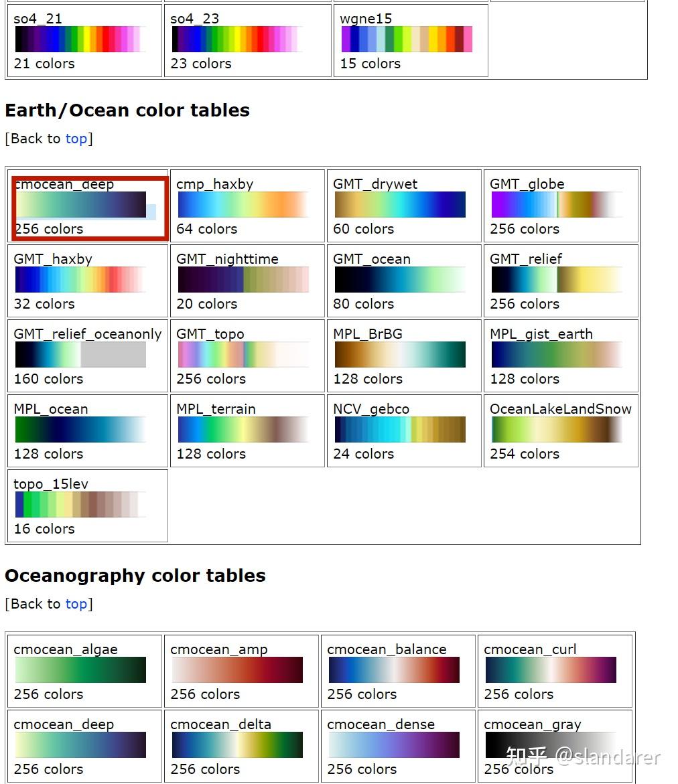This screenshot has height=784, width=678.
Task: Select the GMT_globe gradient strip
Action: (x=556, y=204)
